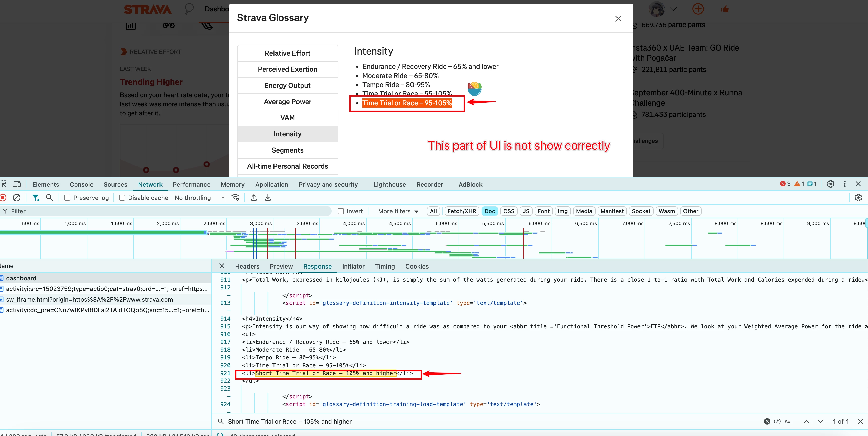Open More filters dropdown

click(x=398, y=211)
